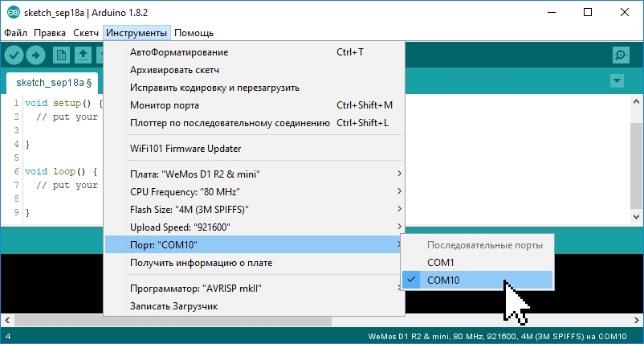Open the Serial Monitor magnifier icon
The image size is (644, 344).
pyautogui.click(x=621, y=55)
